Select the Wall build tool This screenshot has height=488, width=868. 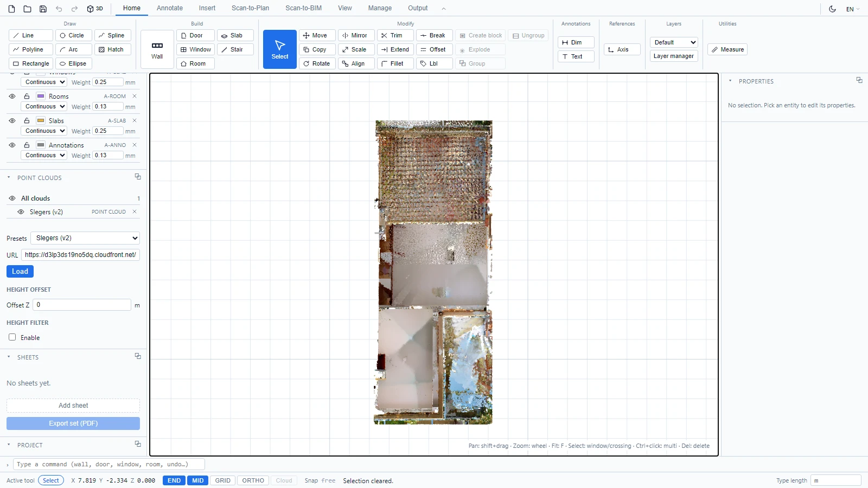(157, 49)
